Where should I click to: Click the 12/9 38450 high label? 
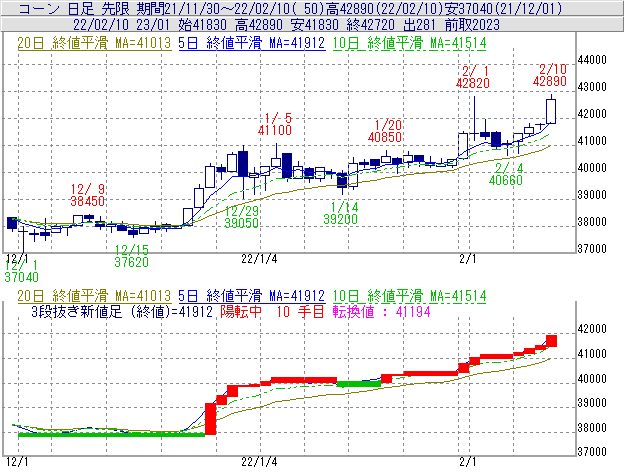[x=88, y=195]
